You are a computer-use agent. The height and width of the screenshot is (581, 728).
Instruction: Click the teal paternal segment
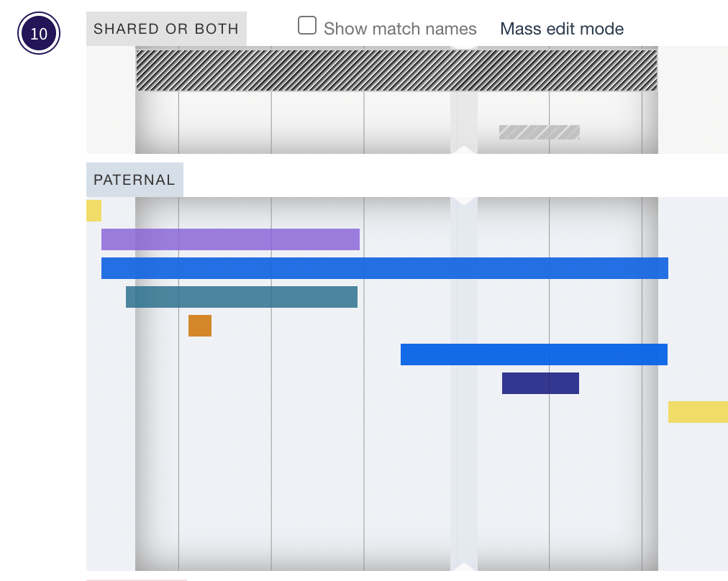241,296
